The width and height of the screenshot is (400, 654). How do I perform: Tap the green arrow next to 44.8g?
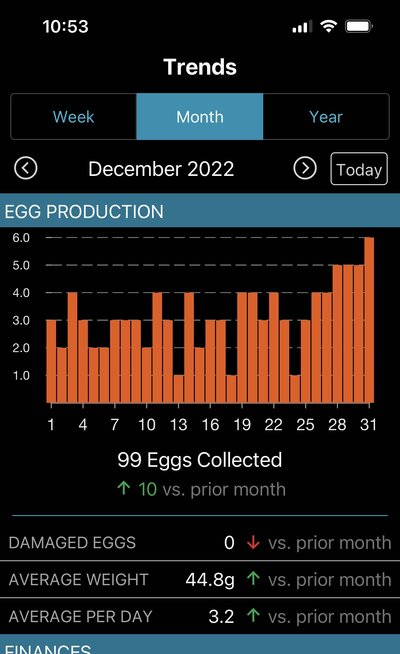pyautogui.click(x=253, y=579)
